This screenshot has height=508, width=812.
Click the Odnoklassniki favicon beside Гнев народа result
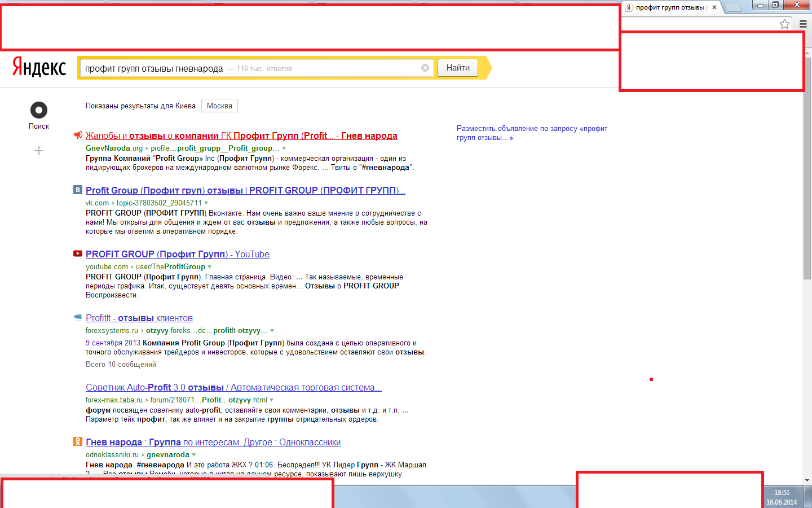pyautogui.click(x=78, y=441)
